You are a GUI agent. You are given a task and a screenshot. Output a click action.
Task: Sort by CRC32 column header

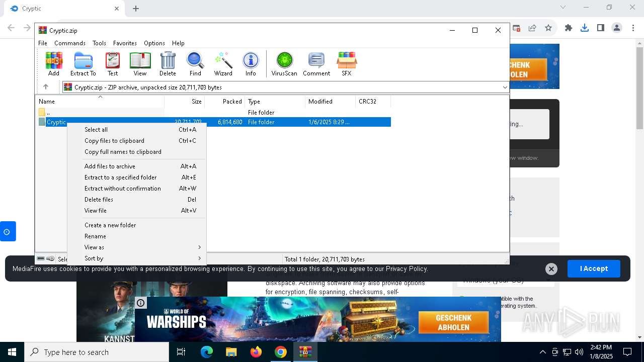pyautogui.click(x=373, y=102)
